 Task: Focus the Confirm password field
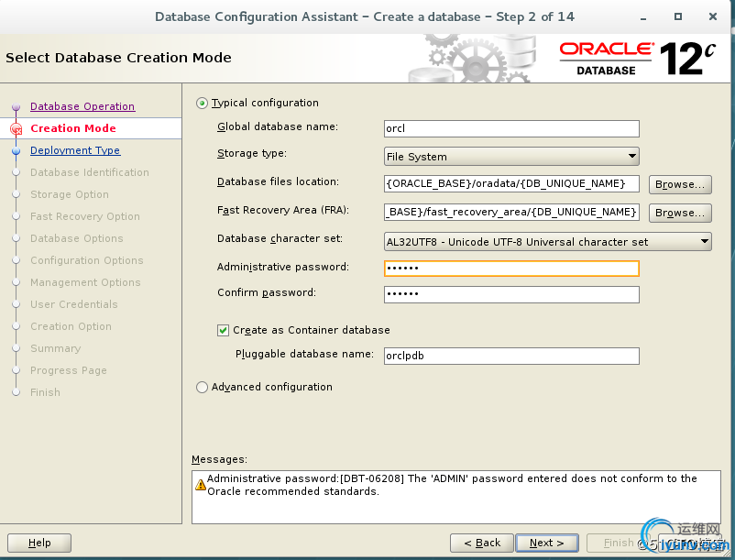[511, 294]
